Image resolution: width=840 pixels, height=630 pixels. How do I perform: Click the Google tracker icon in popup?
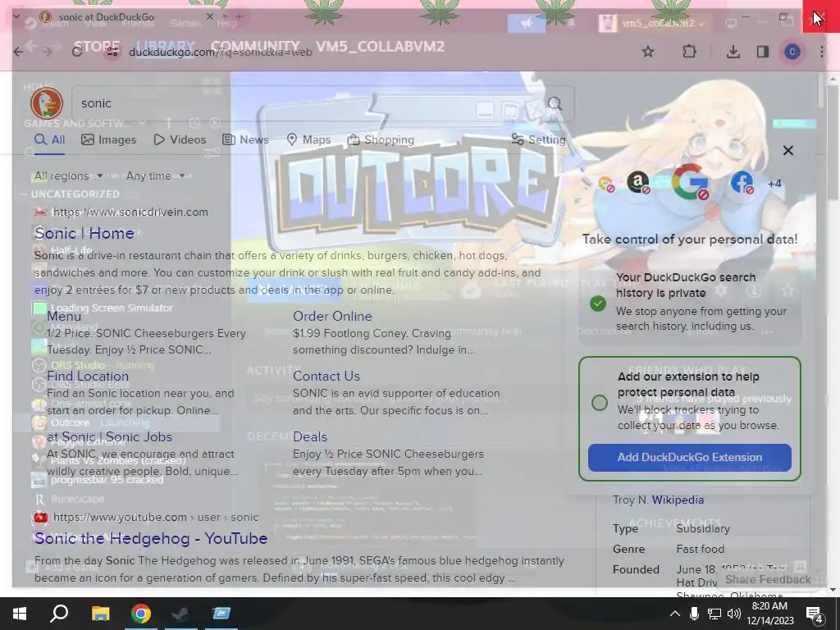[690, 181]
